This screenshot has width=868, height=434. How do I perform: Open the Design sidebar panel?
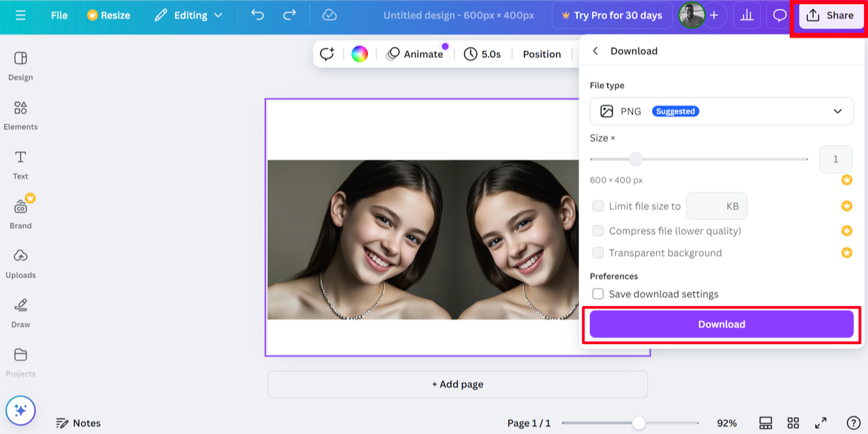point(20,65)
